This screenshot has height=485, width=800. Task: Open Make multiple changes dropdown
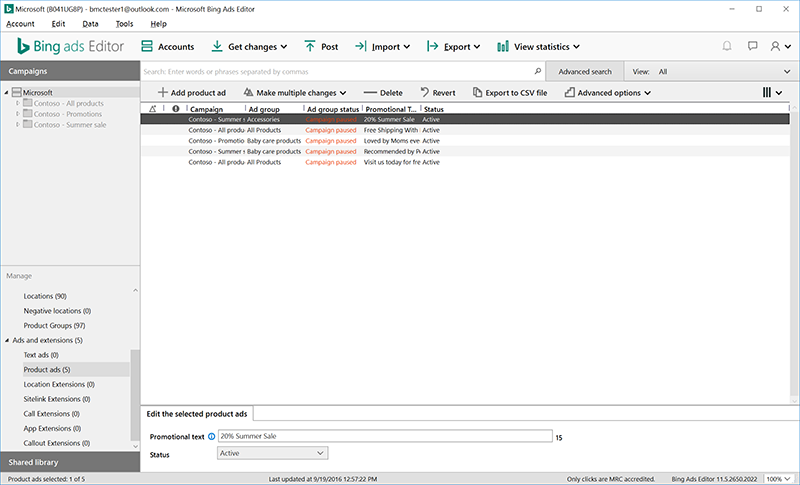295,93
